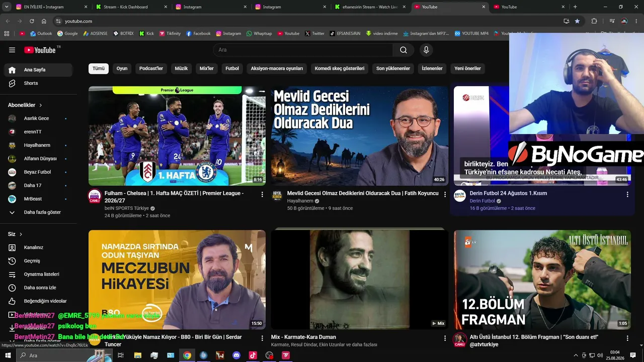Switch to the efsanesirin Stream browser tab
Image resolution: width=644 pixels, height=362 pixels.
click(x=370, y=7)
